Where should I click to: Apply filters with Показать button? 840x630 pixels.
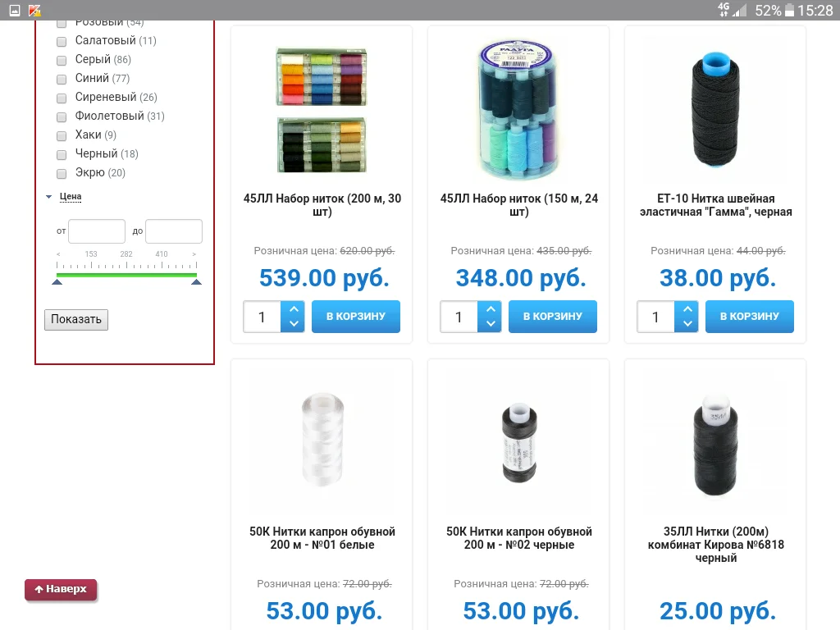(x=76, y=320)
